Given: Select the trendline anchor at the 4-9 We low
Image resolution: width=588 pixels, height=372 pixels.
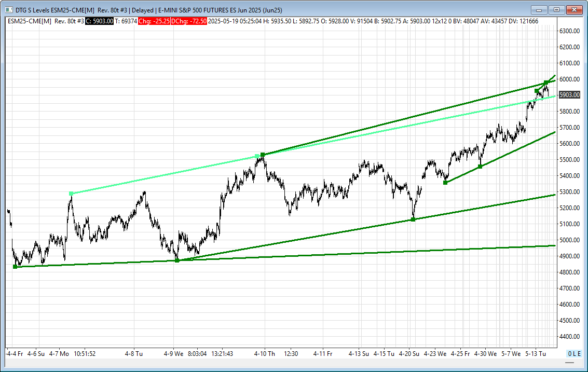Looking at the screenshot, I should click(x=177, y=260).
